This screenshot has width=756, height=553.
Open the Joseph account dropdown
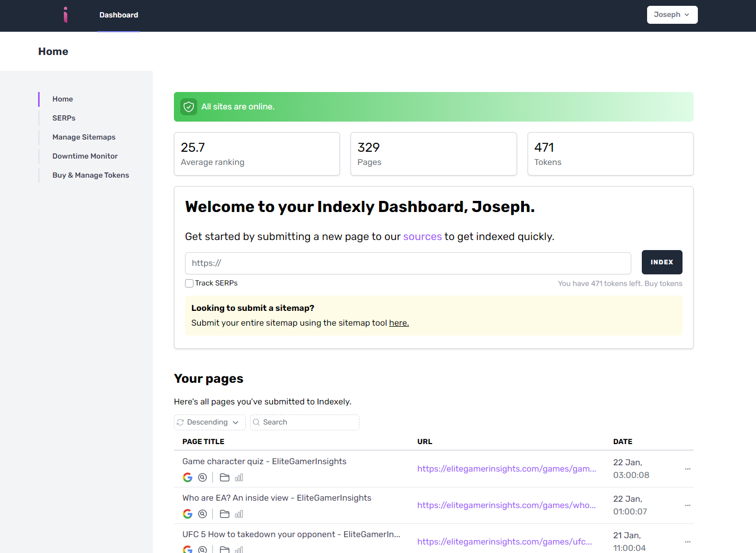(x=672, y=15)
